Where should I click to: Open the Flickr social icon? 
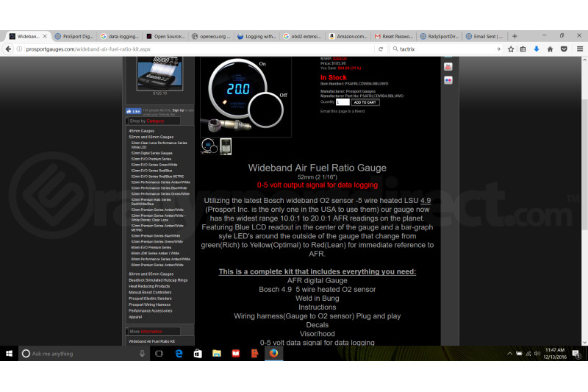(448, 80)
